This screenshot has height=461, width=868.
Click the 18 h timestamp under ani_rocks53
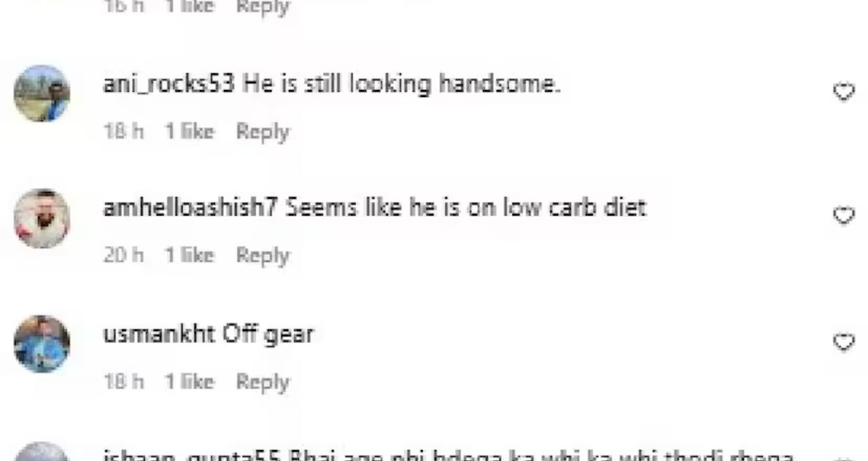click(123, 131)
